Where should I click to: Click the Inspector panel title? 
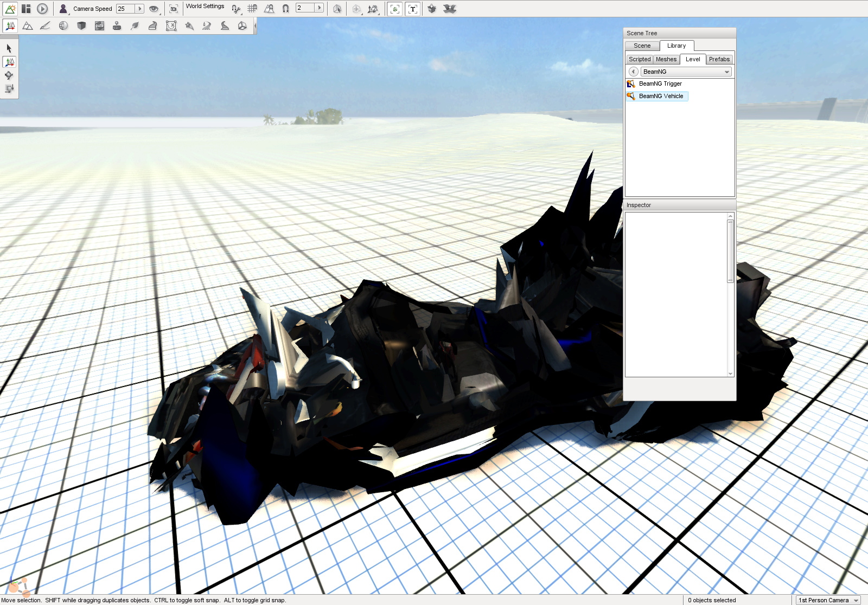coord(639,205)
